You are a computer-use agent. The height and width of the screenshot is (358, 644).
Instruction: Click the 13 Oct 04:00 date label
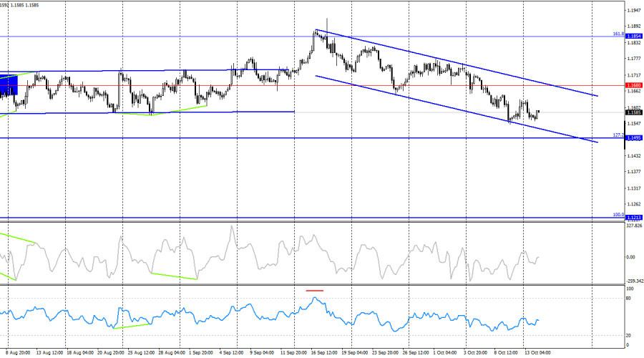538,352
